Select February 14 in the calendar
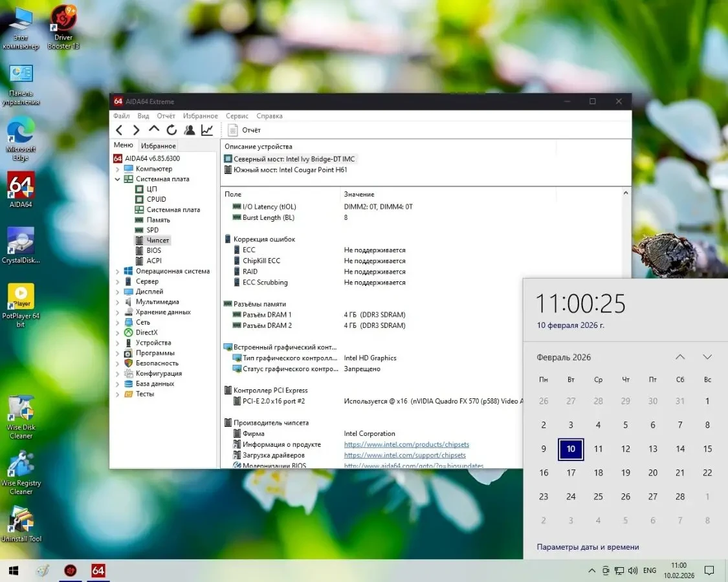Image resolution: width=728 pixels, height=582 pixels. point(680,449)
